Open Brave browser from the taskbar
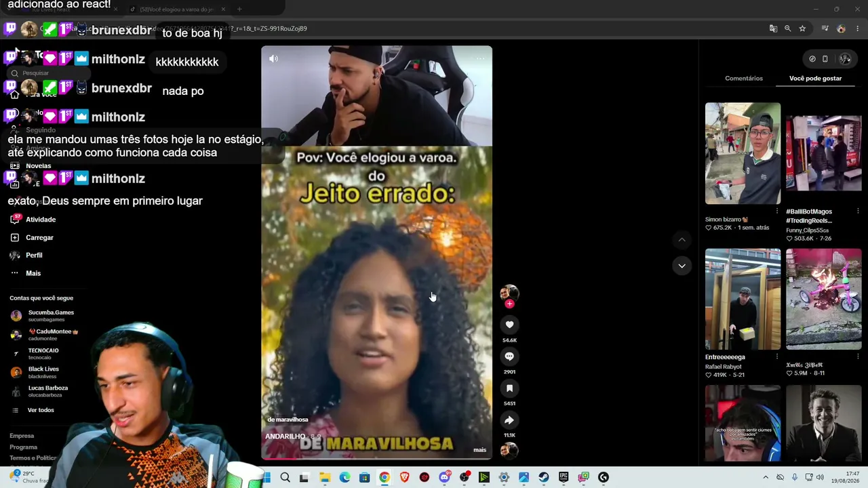Screen dimensions: 868x488 pyautogui.click(x=405, y=477)
